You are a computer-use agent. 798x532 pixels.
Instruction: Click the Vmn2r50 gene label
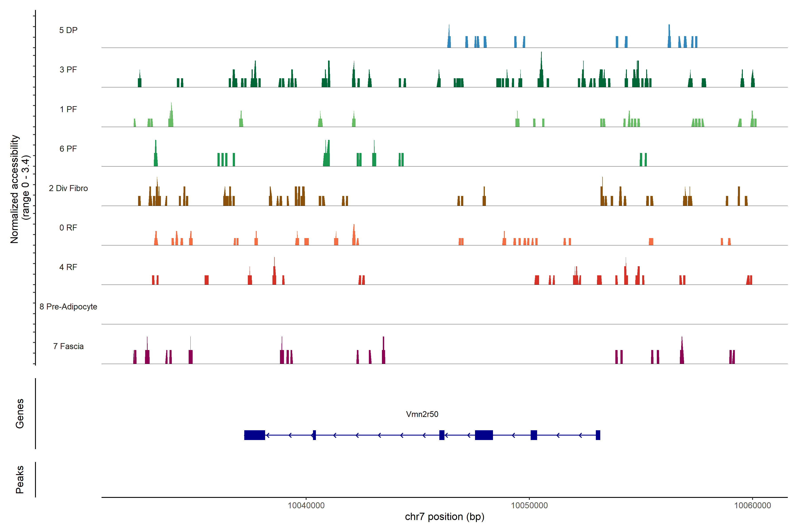click(x=422, y=414)
